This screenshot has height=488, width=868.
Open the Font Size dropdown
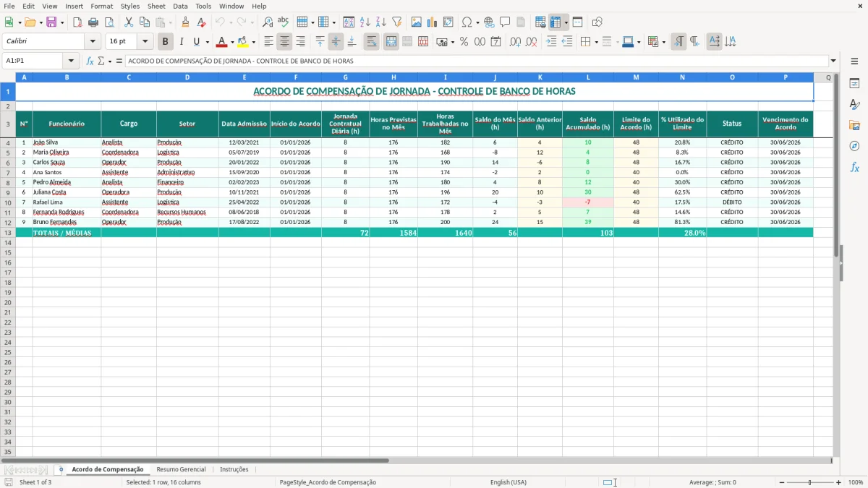(145, 42)
